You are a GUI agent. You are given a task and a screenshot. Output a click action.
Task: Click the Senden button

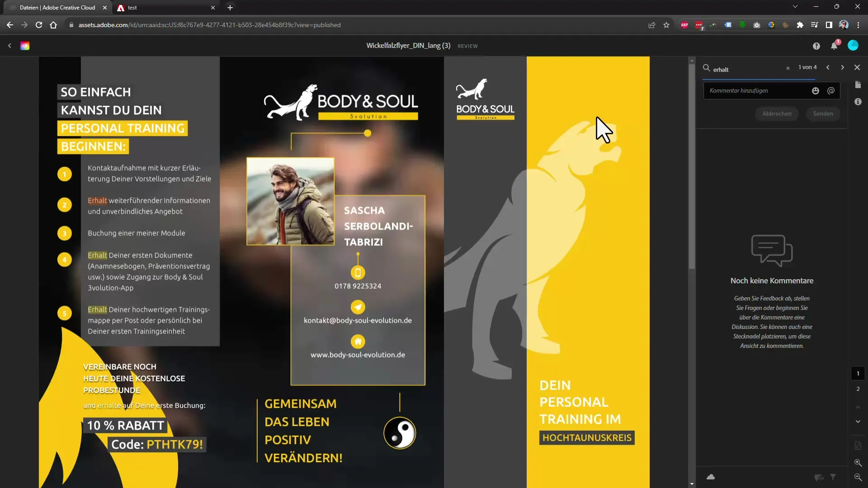click(x=823, y=114)
